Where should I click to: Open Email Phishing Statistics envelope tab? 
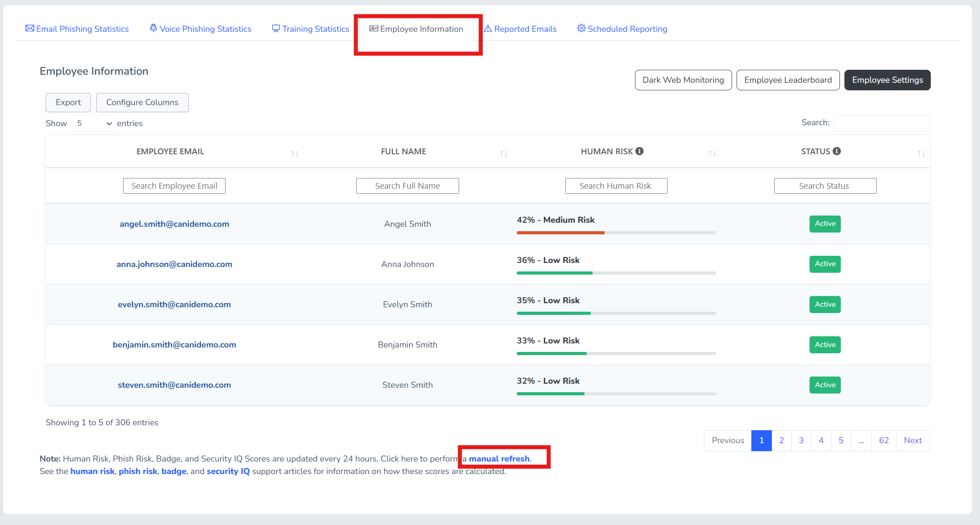tap(77, 29)
